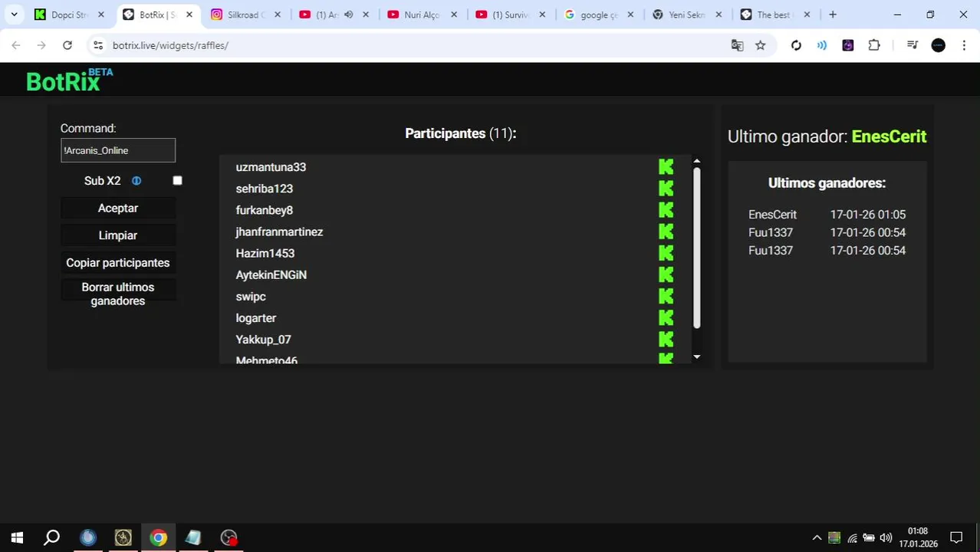Switch to the 'The best' tab
This screenshot has height=552, width=980.
pos(774,15)
